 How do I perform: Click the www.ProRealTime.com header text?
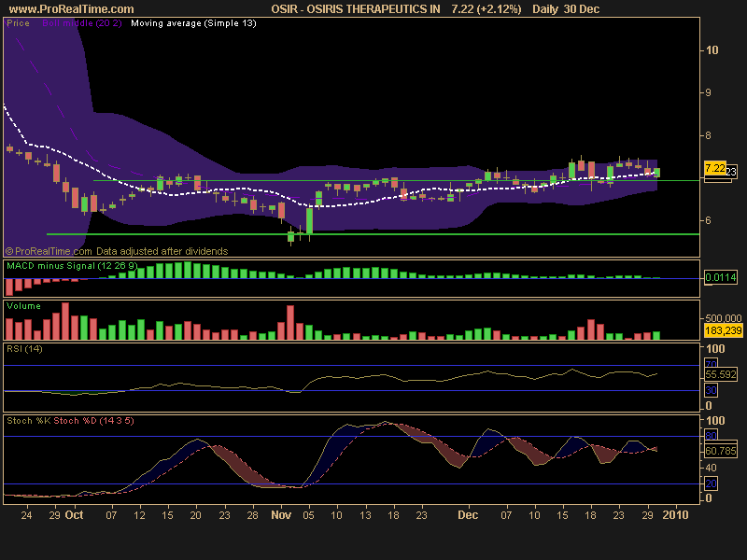click(72, 9)
